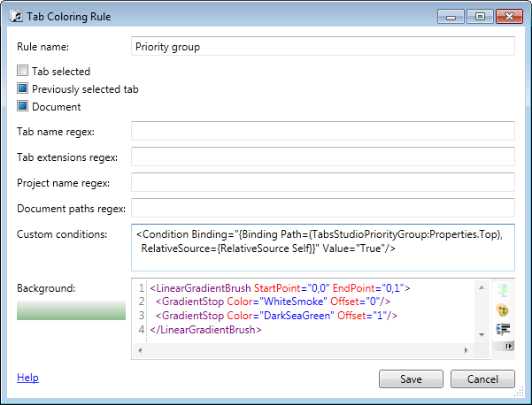This screenshot has width=532, height=405.
Task: Click the WhiteSmoke GradientStop line in editor
Action: coord(274,302)
